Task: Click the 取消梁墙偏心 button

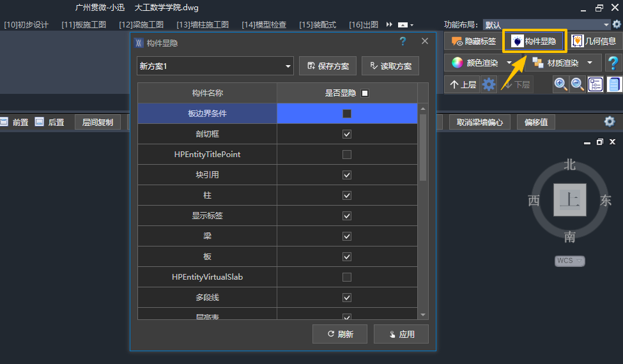Action: coord(480,122)
